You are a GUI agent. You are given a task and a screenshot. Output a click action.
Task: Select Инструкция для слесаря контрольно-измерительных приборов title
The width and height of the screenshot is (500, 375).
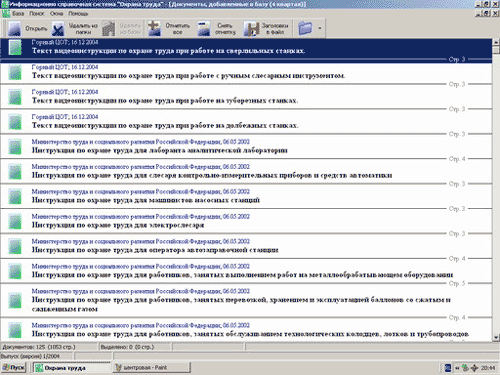click(212, 175)
